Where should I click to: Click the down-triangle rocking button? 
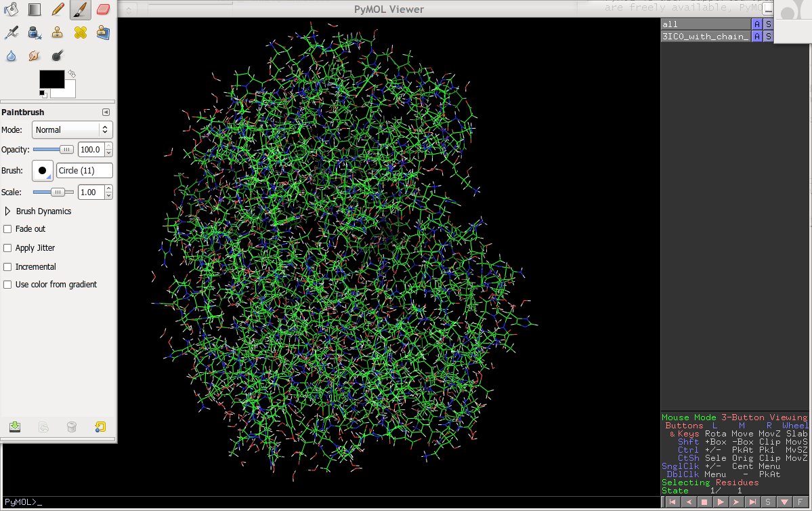coord(784,502)
